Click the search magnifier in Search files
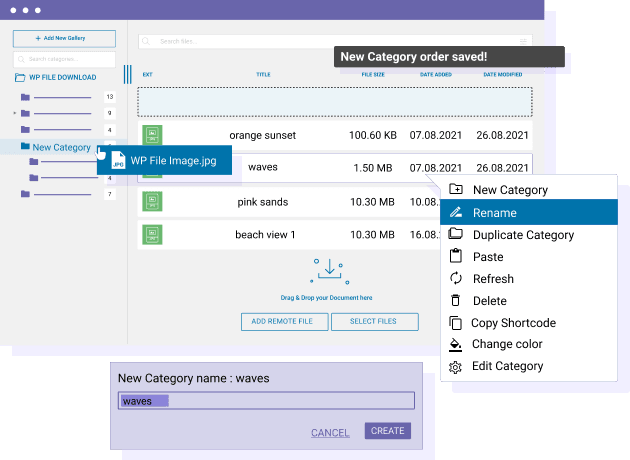Screen dimensions: 630x460 click(x=147, y=41)
